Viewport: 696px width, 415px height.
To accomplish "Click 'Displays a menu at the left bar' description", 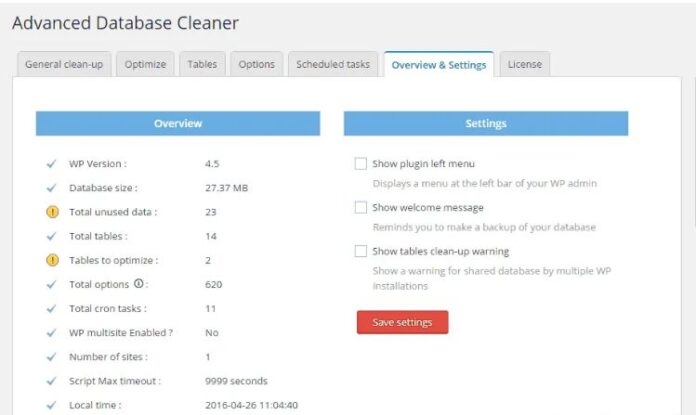I will tap(485, 183).
